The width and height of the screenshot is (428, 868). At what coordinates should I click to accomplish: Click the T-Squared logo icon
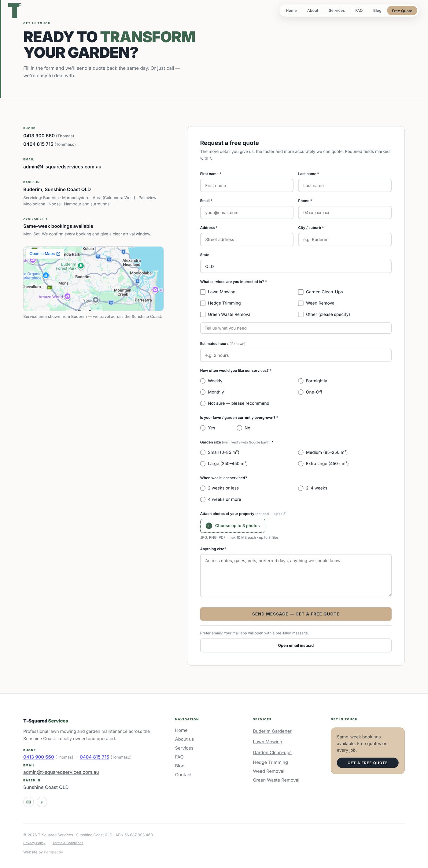click(x=15, y=10)
